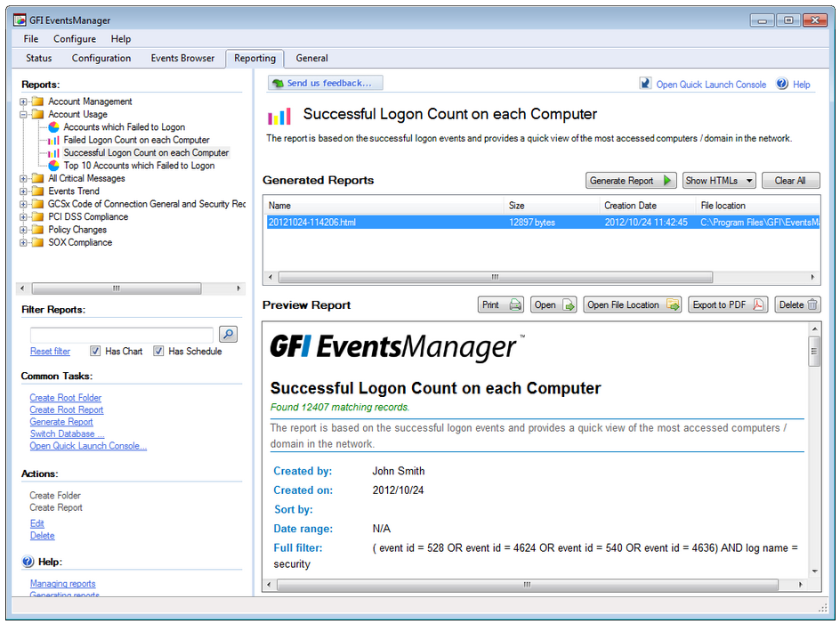Click the Account Usage folder icon
This screenshot has height=624, width=840.
click(x=37, y=114)
